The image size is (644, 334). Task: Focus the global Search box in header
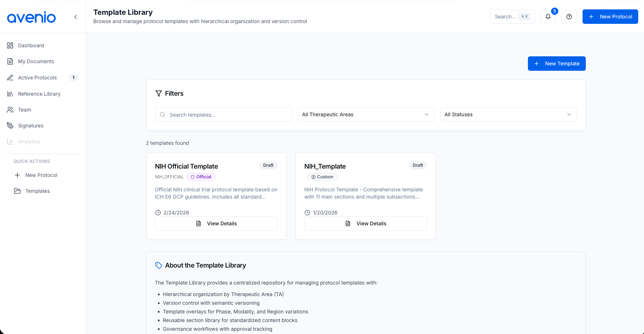pyautogui.click(x=512, y=17)
